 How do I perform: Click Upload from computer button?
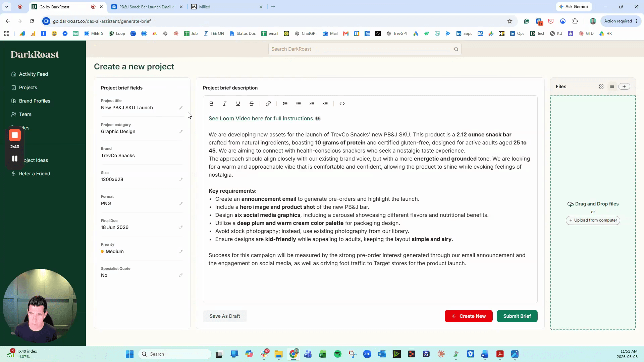click(x=593, y=220)
